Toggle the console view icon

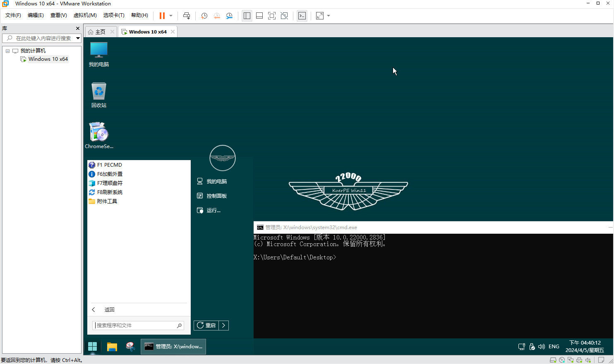coord(302,16)
